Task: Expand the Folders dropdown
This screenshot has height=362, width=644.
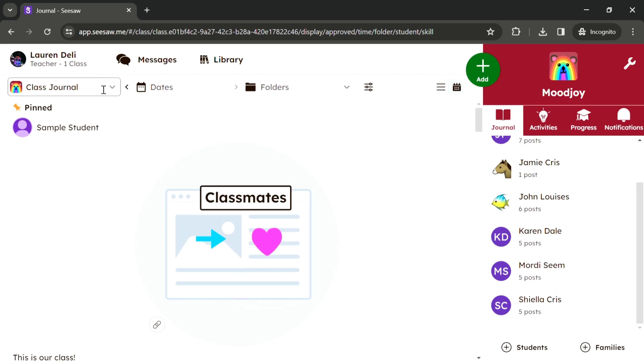Action: click(x=298, y=87)
